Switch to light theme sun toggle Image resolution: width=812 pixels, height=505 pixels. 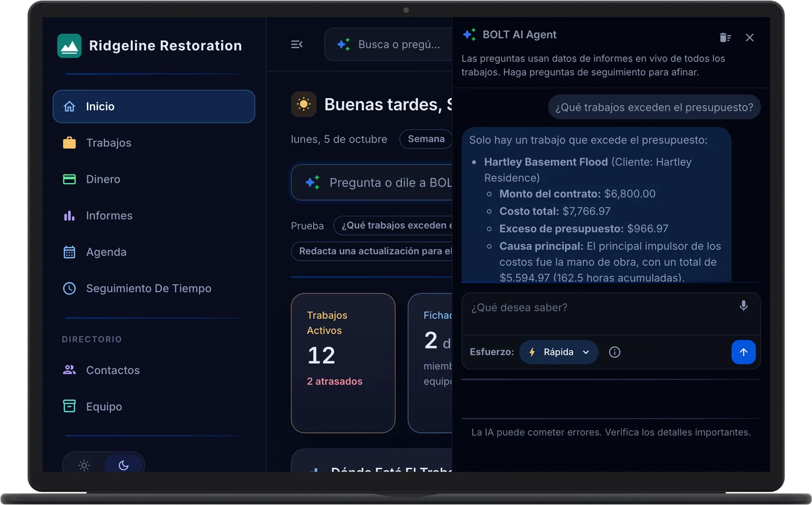84,465
